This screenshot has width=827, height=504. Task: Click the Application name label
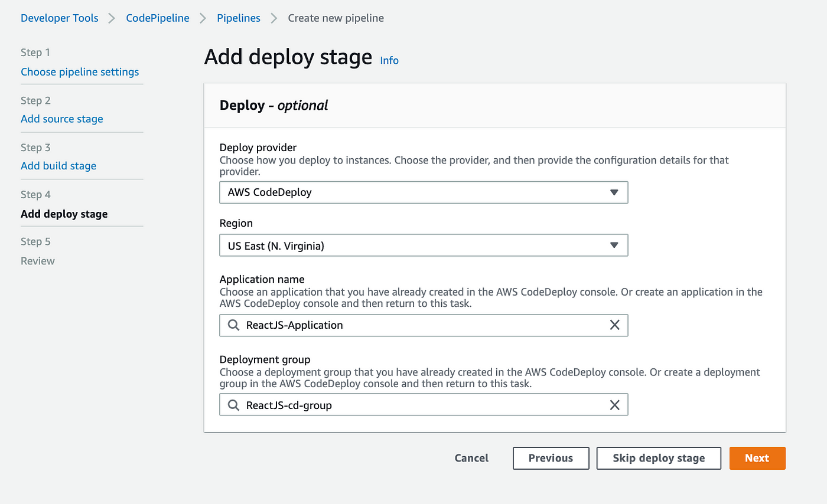click(x=262, y=279)
